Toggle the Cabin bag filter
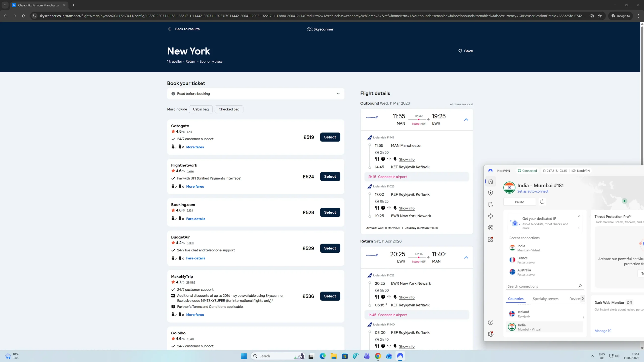644x362 pixels. click(x=200, y=109)
